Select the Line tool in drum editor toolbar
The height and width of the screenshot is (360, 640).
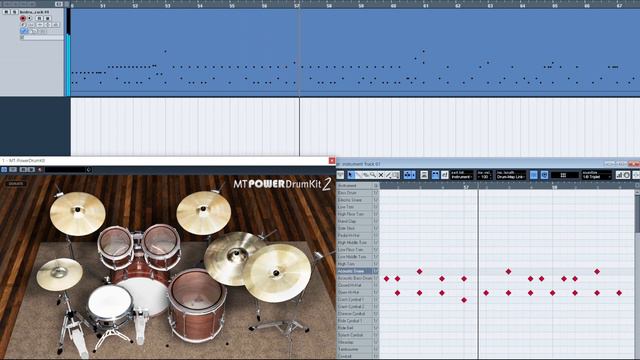(x=389, y=175)
